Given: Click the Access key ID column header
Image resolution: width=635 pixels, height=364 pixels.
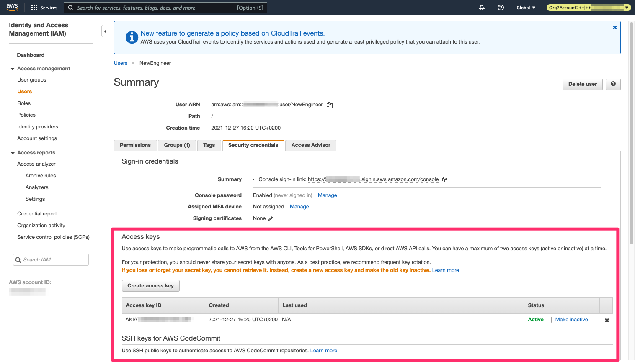Looking at the screenshot, I should 163,305.
